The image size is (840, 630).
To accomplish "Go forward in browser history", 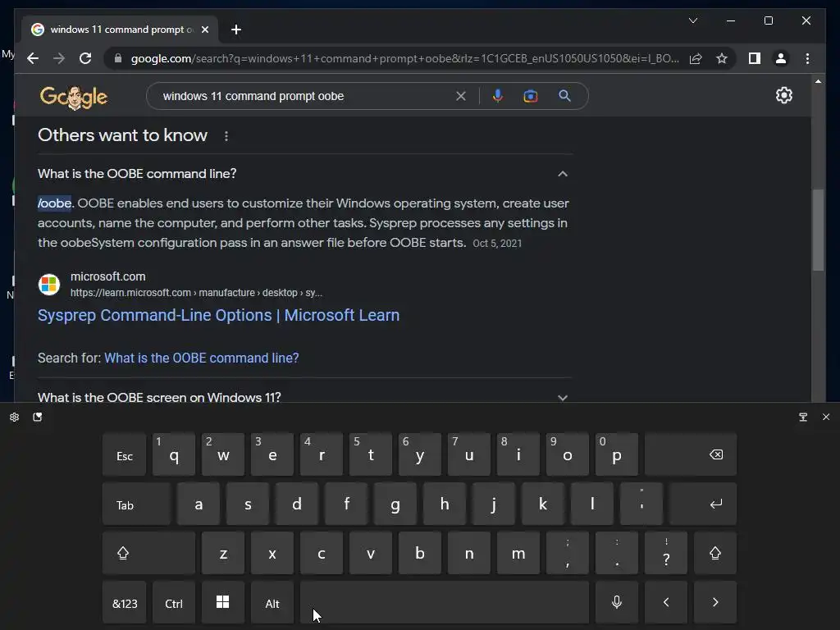I will 59,58.
